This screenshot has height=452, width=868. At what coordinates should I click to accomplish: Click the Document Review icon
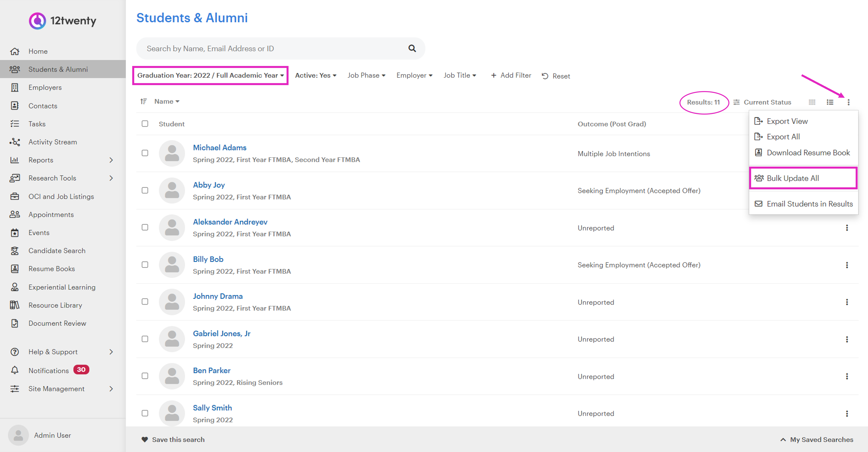(15, 323)
